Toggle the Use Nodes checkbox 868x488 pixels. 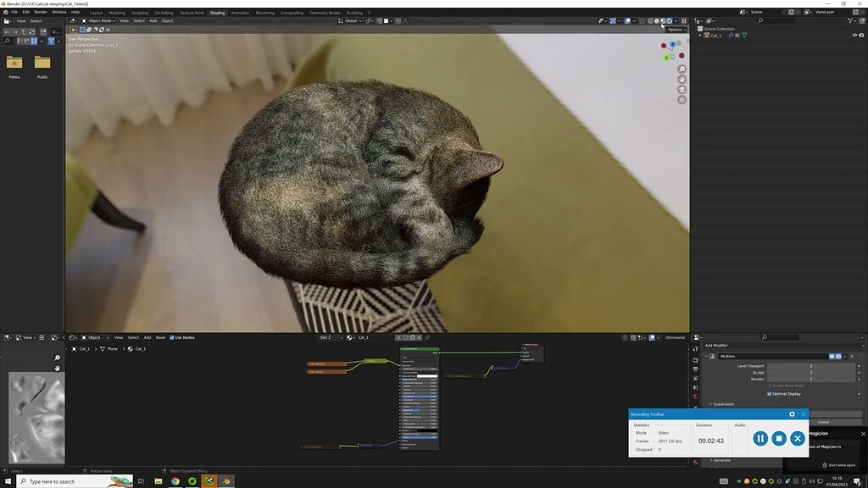(x=172, y=337)
